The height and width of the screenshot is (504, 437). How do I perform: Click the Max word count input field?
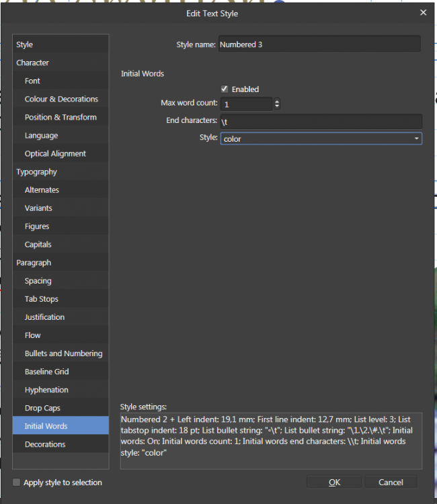[245, 104]
